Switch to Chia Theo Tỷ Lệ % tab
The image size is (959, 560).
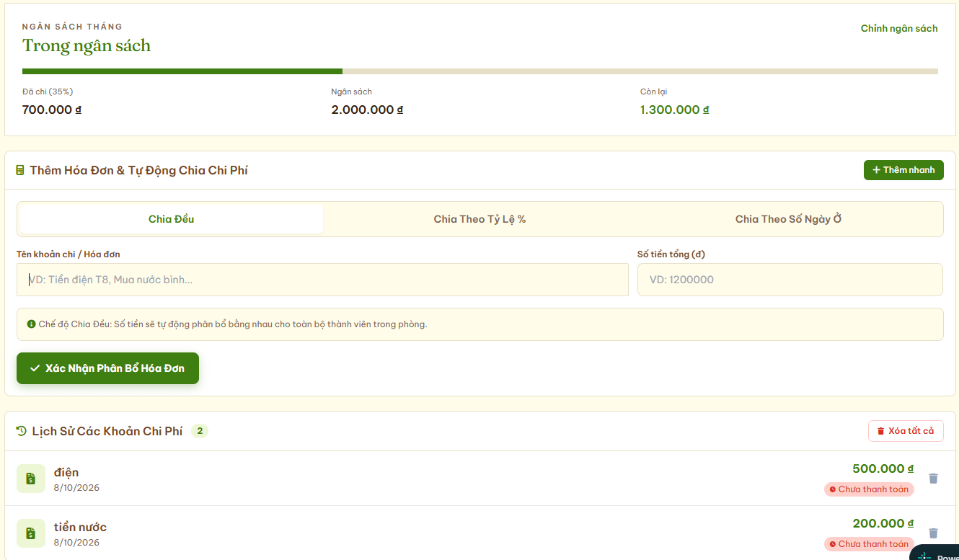[479, 219]
